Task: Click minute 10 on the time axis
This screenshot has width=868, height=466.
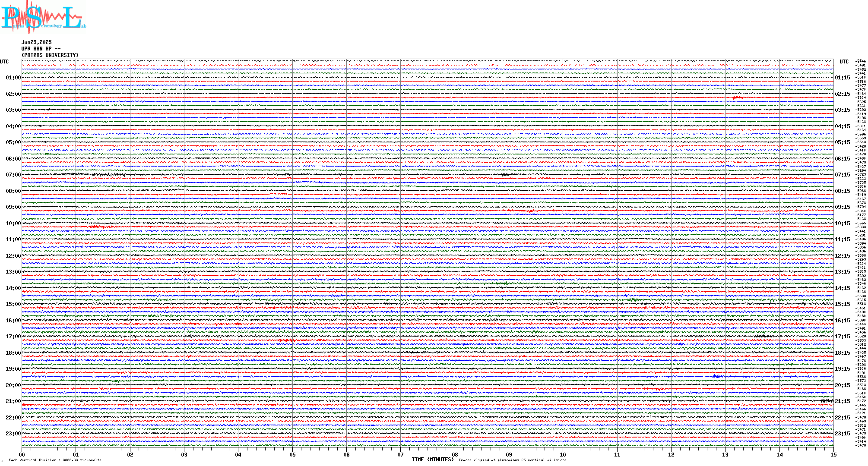Action: [x=563, y=454]
